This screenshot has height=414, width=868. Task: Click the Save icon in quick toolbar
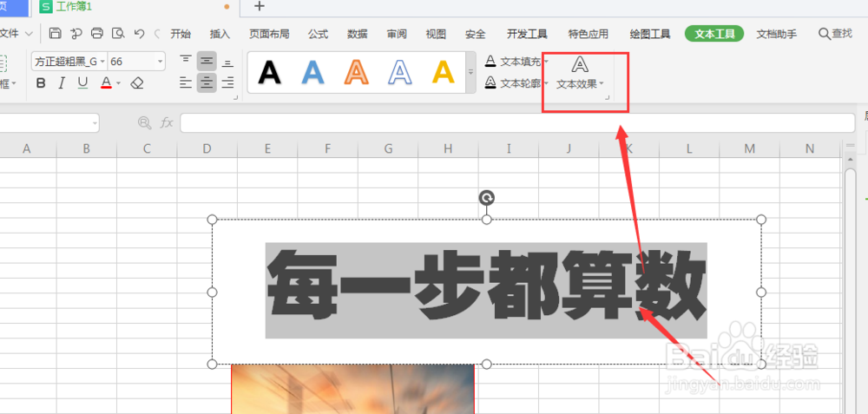55,34
